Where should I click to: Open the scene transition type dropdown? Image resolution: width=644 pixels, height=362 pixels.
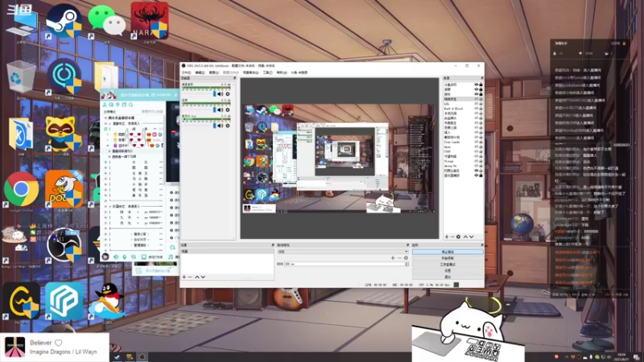(x=343, y=252)
